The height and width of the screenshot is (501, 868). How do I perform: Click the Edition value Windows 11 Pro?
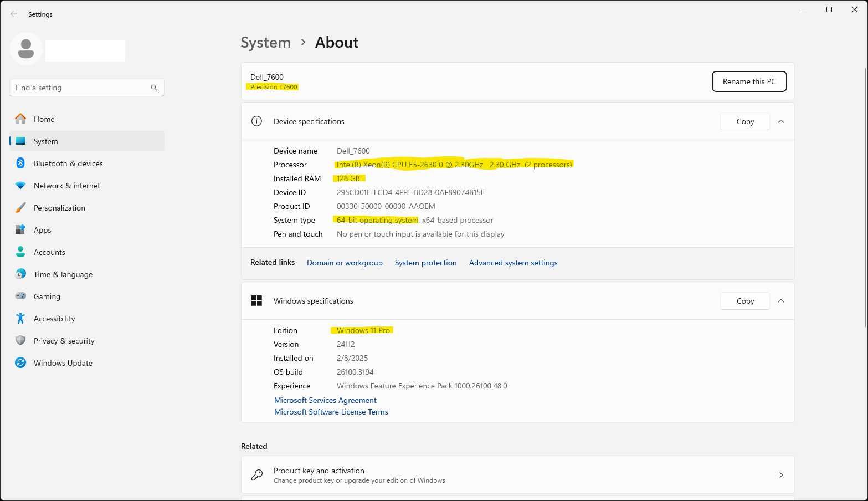pyautogui.click(x=363, y=330)
